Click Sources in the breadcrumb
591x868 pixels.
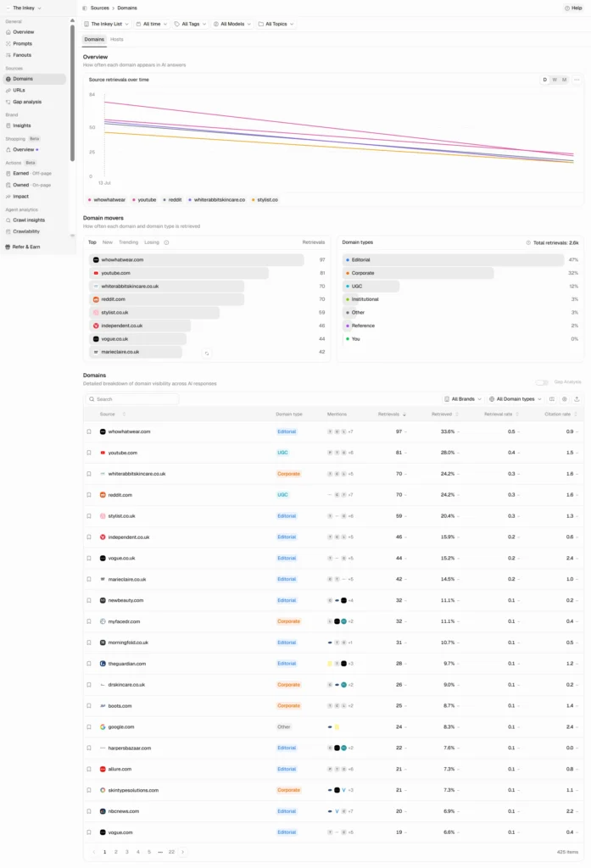100,8
